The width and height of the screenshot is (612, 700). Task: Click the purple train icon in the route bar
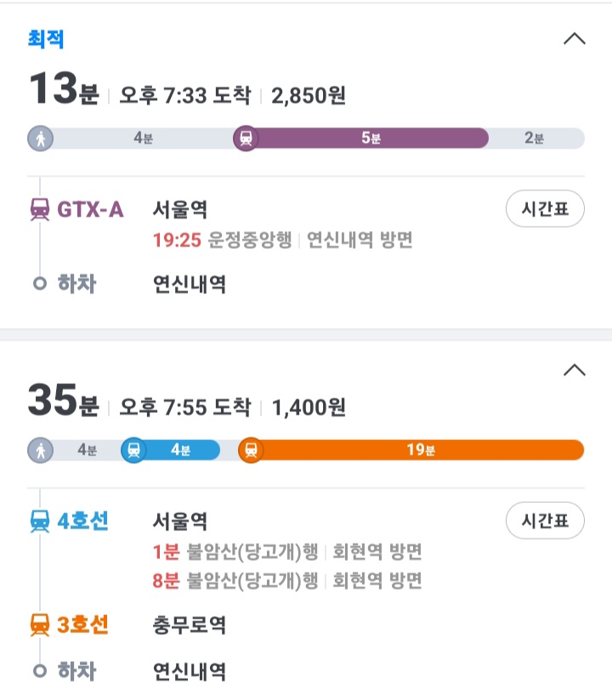246,138
